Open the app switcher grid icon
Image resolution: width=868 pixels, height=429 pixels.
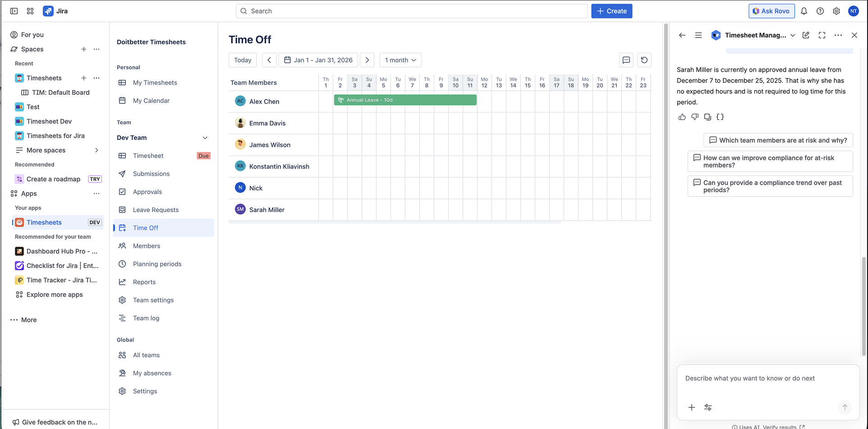pos(30,11)
